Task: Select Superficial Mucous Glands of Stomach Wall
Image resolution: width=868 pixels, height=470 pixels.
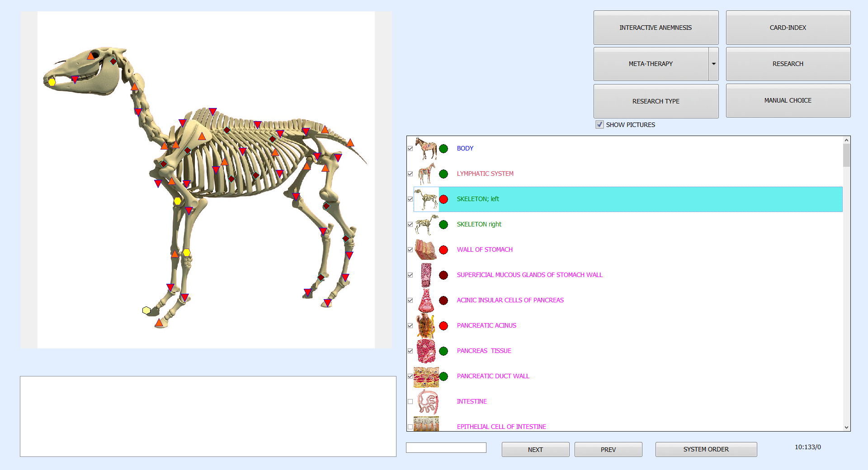Action: (x=529, y=275)
